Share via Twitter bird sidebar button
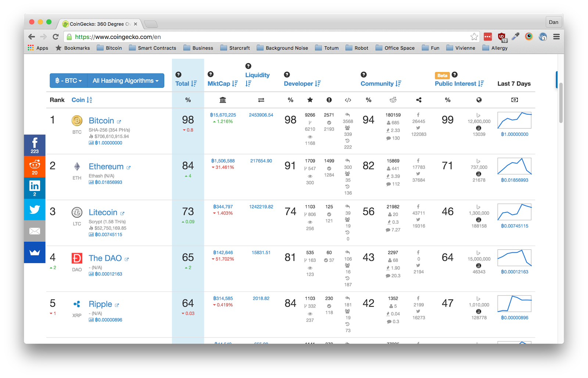Viewport: 588px width, 378px height. click(x=35, y=209)
